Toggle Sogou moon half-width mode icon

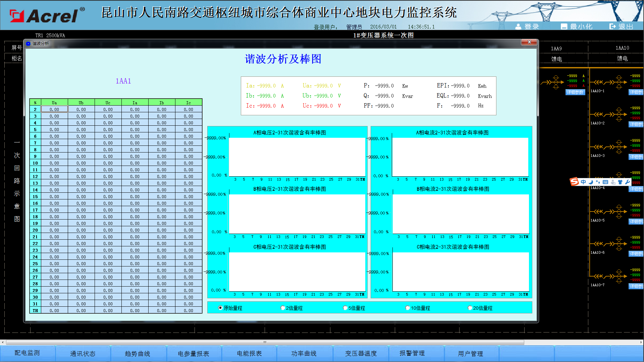click(x=591, y=182)
